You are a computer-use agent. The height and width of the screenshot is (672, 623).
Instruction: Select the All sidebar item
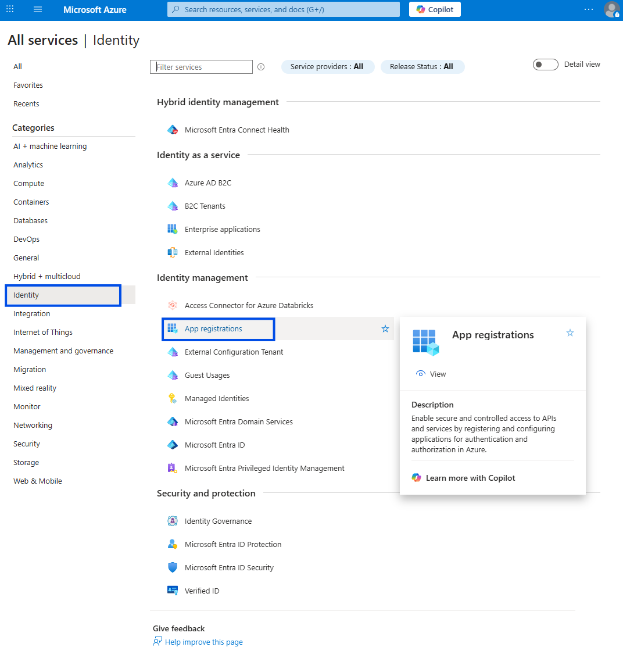coord(17,66)
